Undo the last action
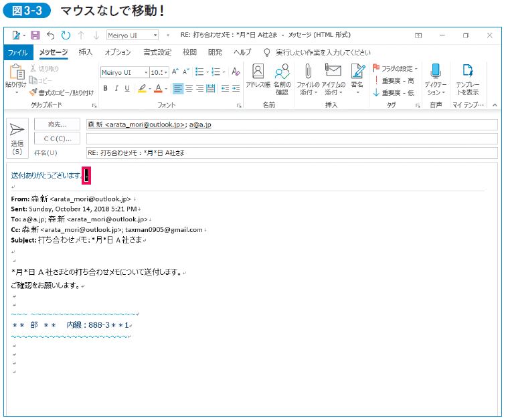 [x=50, y=35]
